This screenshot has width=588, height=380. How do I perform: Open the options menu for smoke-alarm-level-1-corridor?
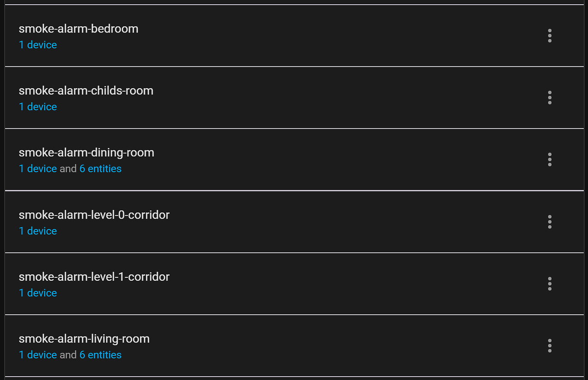550,284
